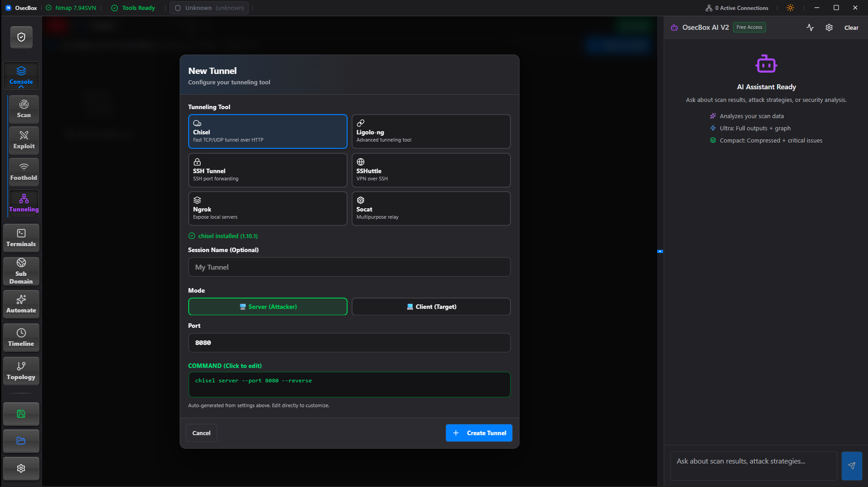Click the OsecBox logo in title bar
The width and height of the screenshot is (868, 487).
point(9,8)
